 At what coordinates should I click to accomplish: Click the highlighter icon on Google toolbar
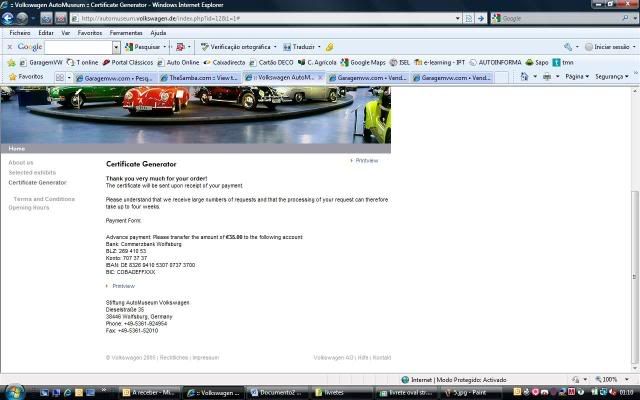pos(329,47)
